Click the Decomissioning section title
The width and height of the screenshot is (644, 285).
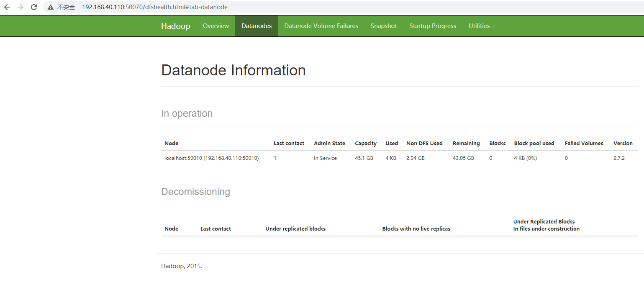click(x=195, y=192)
